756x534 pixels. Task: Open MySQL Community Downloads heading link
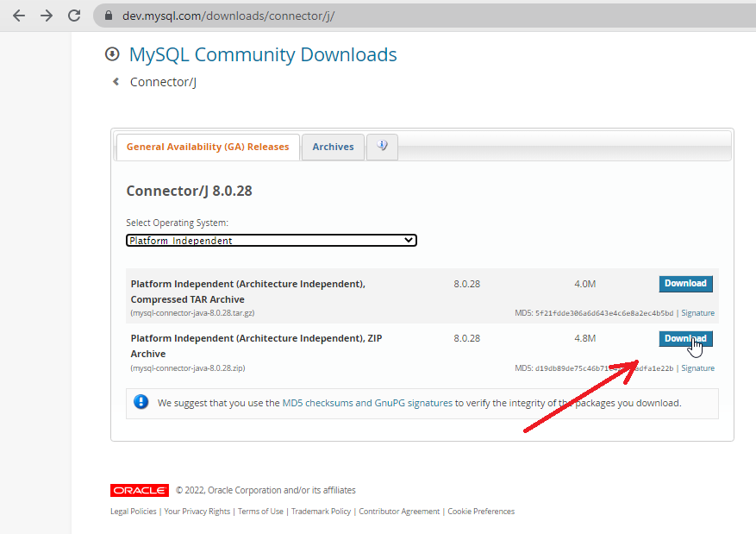(263, 54)
